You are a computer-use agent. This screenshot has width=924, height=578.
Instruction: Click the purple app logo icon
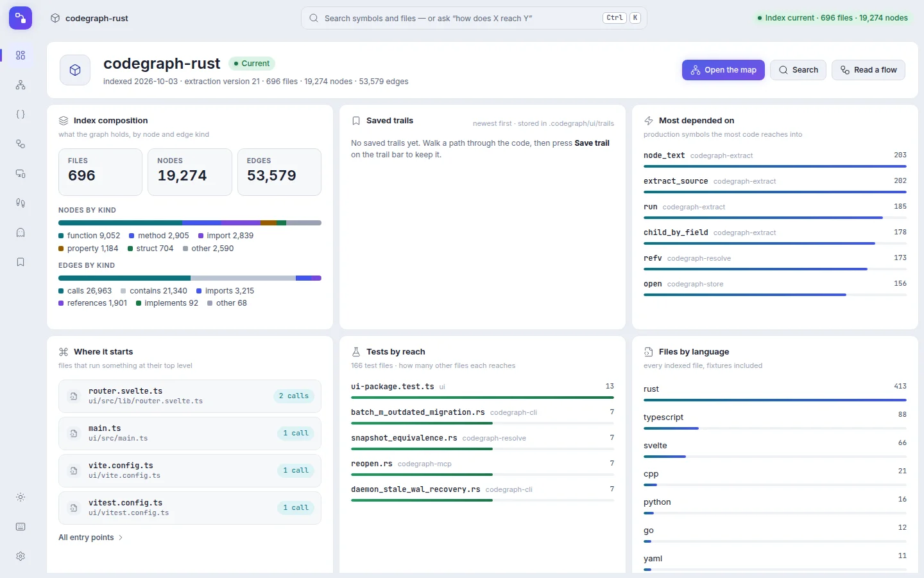tap(21, 18)
